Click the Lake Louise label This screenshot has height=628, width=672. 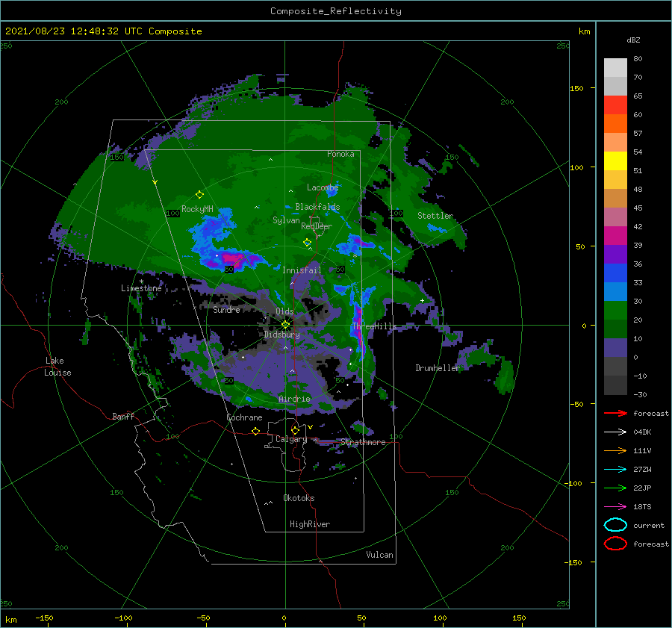(x=57, y=367)
